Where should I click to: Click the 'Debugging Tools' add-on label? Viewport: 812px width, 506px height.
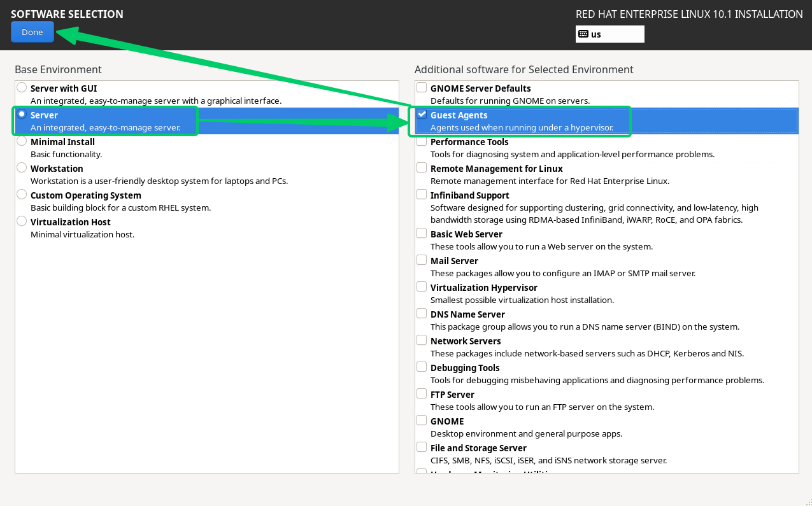[x=465, y=368]
